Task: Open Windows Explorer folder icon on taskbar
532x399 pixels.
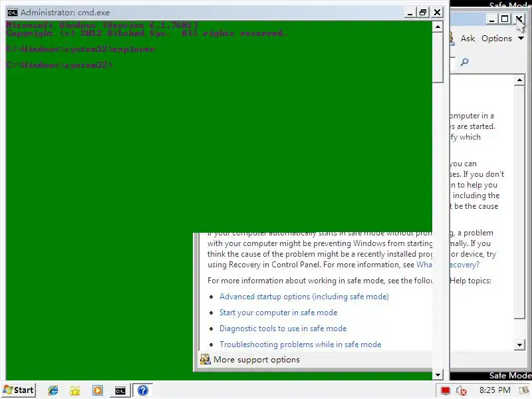Action: click(75, 390)
